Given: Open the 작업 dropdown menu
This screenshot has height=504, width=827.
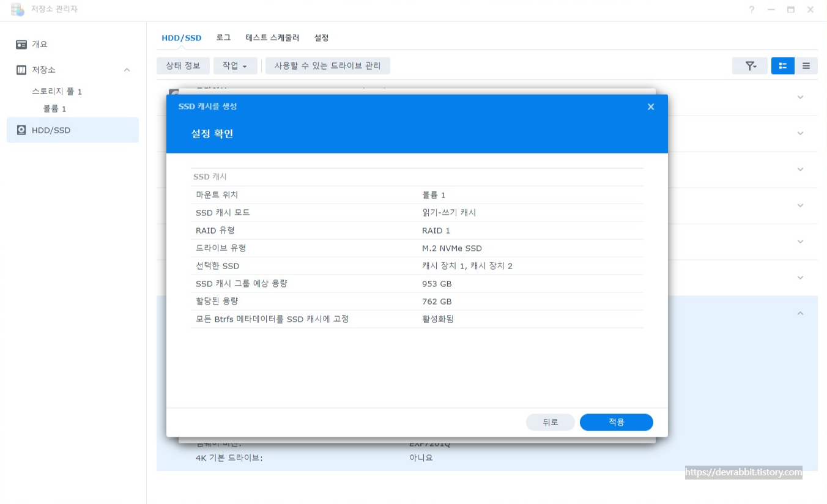Looking at the screenshot, I should point(235,65).
